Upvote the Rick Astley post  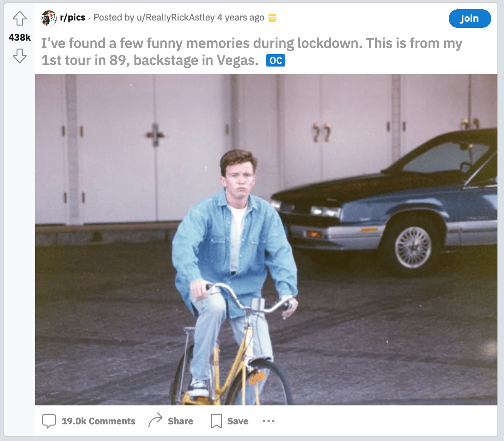pos(20,18)
